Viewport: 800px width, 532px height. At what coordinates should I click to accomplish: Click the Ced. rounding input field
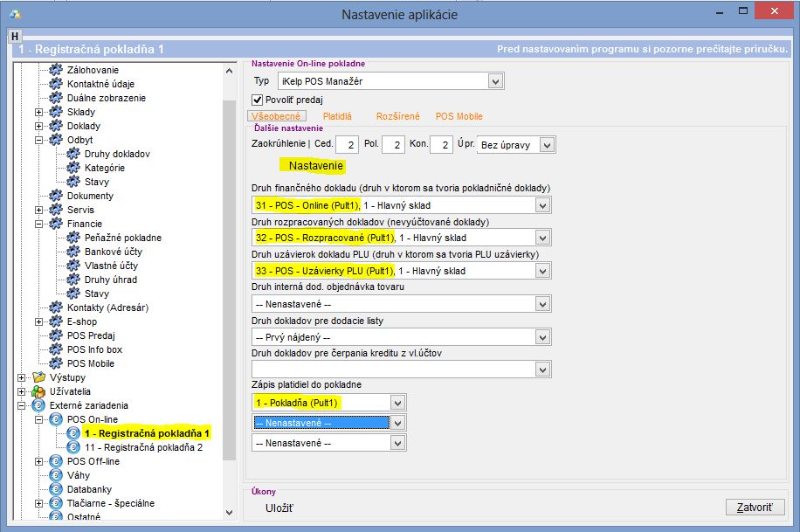pyautogui.click(x=348, y=145)
